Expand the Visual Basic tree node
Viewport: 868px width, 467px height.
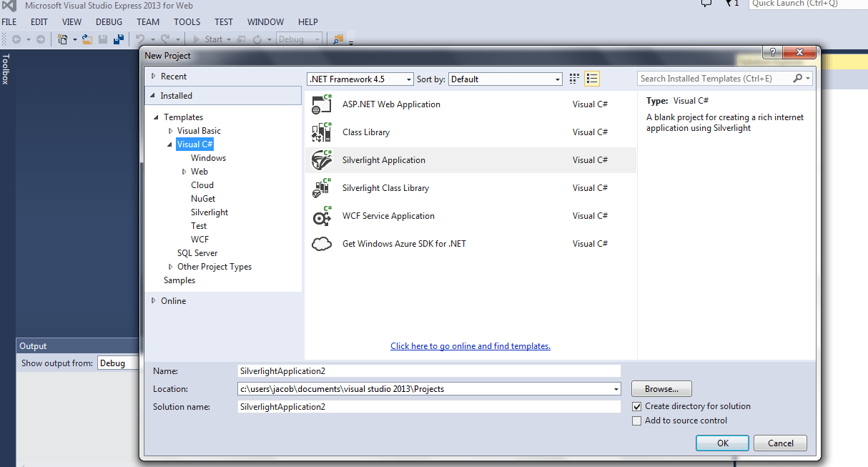tap(170, 131)
